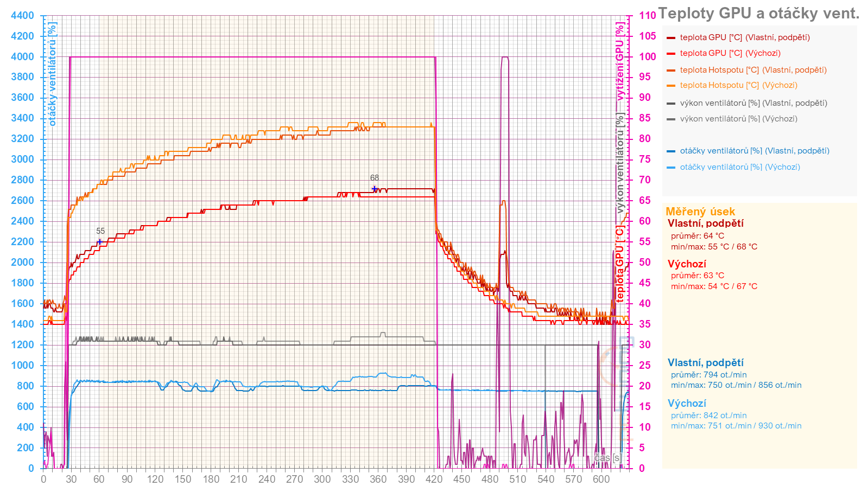This screenshot has height=486, width=868.
Task: Click dark red swatch of GPU temp Vlastní legend
Action: click(671, 38)
